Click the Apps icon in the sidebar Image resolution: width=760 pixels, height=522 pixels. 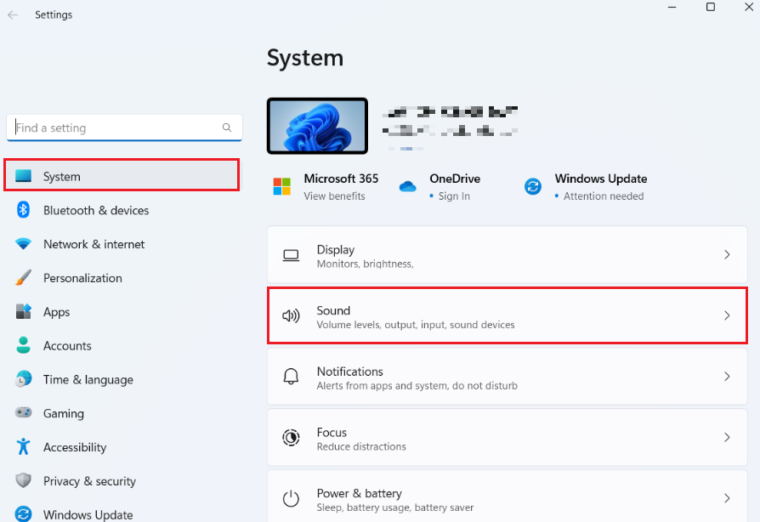tap(23, 312)
